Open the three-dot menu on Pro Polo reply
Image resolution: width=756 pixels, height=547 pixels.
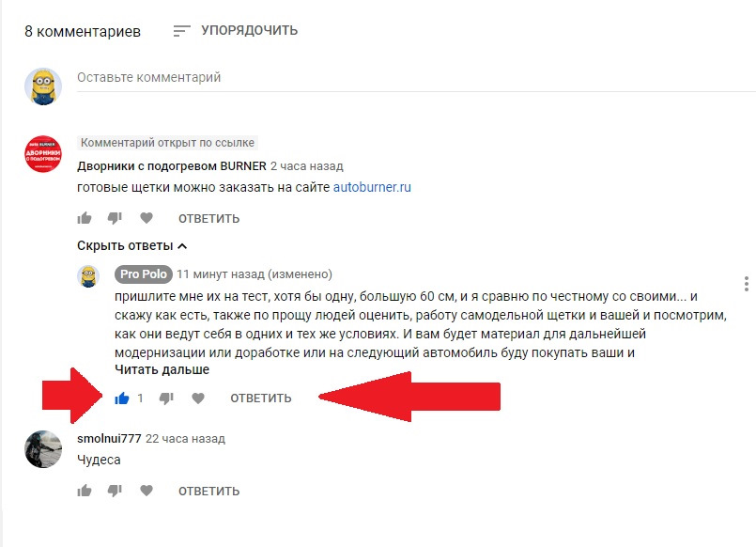[x=746, y=284]
